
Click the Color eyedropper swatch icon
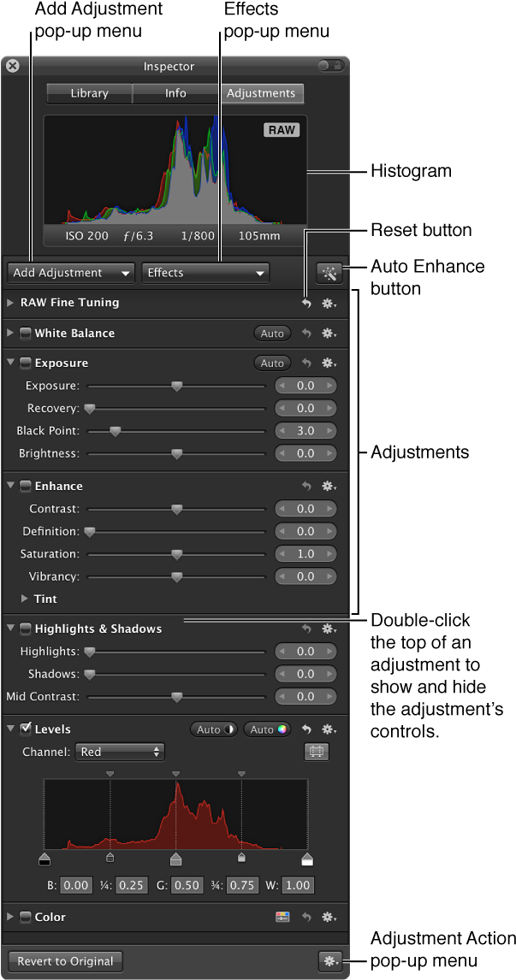click(282, 917)
